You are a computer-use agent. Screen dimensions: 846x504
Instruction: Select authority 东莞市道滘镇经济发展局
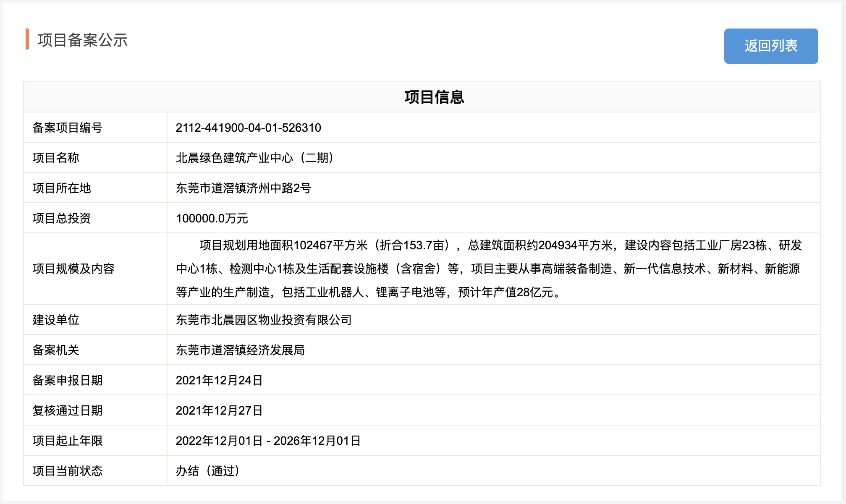click(x=240, y=350)
